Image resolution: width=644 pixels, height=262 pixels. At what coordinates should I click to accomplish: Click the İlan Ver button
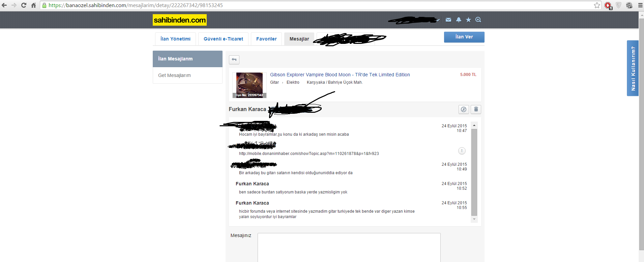[464, 37]
